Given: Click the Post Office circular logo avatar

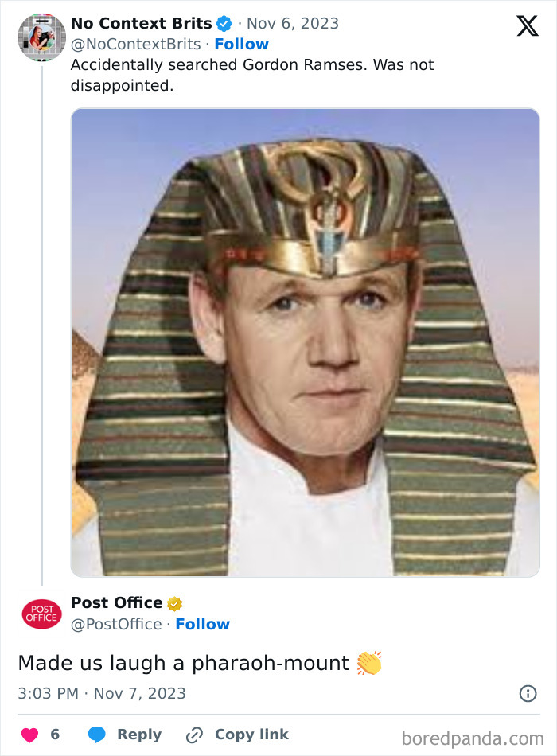Looking at the screenshot, I should (x=38, y=614).
